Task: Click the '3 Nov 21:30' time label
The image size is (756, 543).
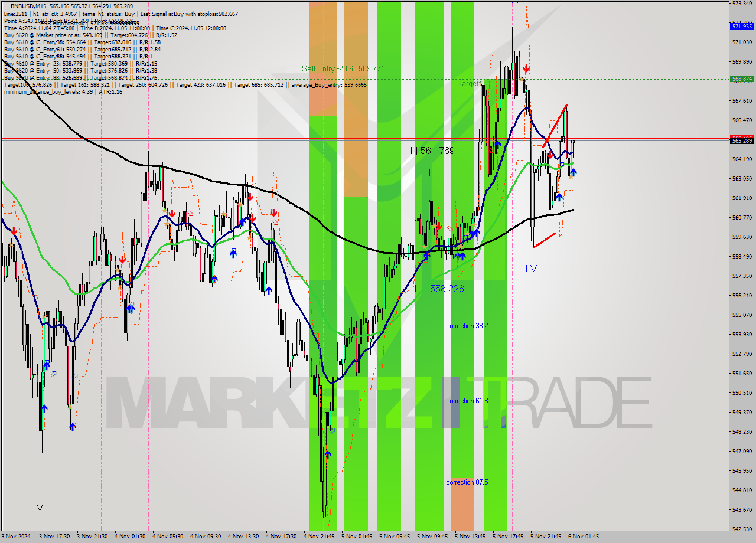Action: (x=92, y=537)
